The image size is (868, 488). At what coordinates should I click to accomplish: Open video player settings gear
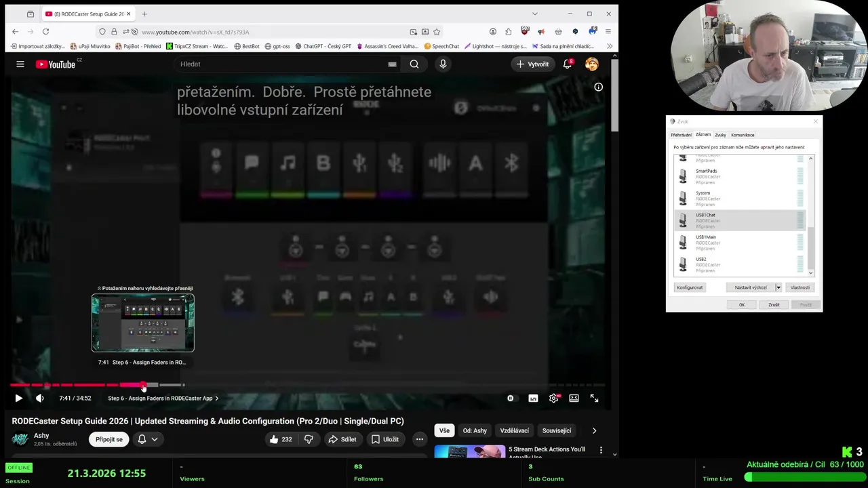coord(554,399)
